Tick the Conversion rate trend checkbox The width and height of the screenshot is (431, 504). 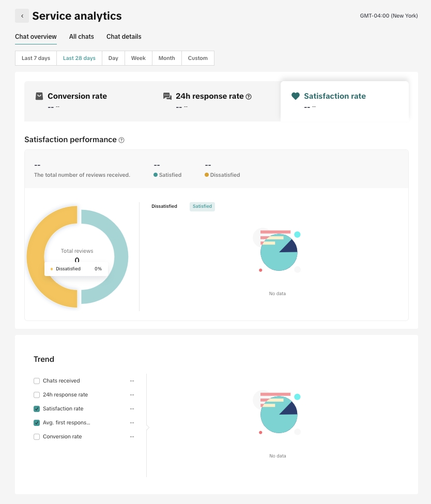[37, 437]
